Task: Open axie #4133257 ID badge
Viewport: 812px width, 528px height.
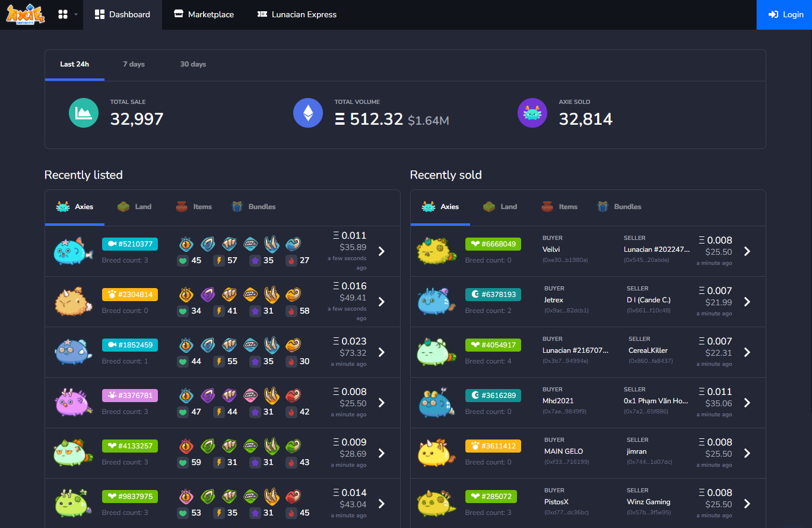Action: tap(130, 446)
